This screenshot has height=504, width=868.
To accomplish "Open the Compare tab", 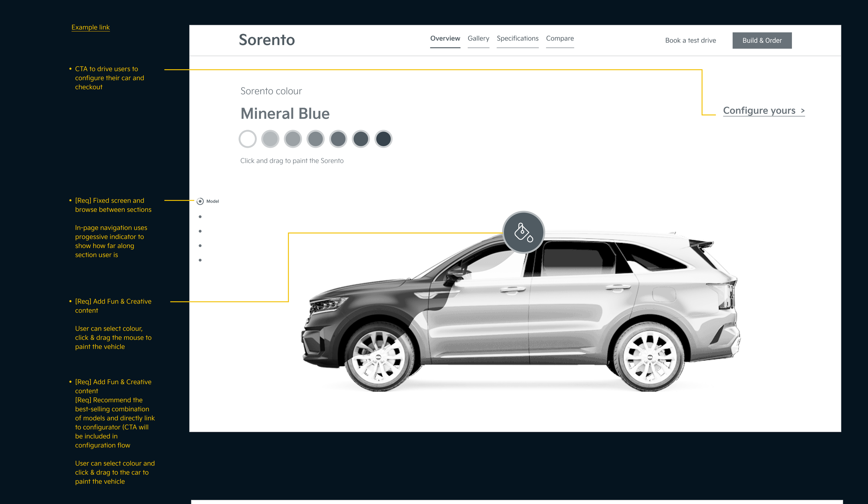I will tap(560, 39).
